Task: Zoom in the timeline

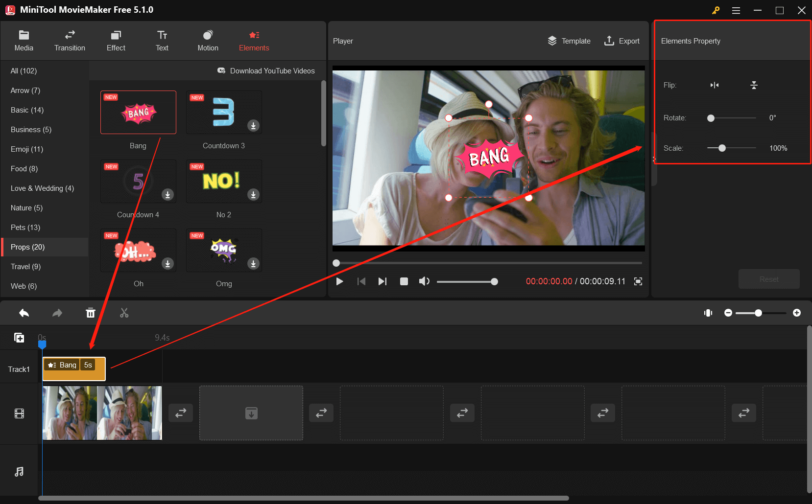Action: coord(797,313)
